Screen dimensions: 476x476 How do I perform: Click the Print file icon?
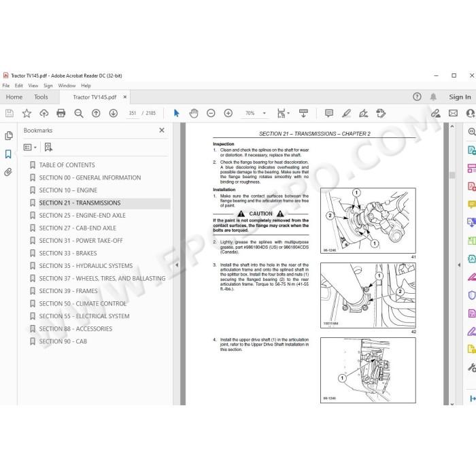click(x=61, y=114)
